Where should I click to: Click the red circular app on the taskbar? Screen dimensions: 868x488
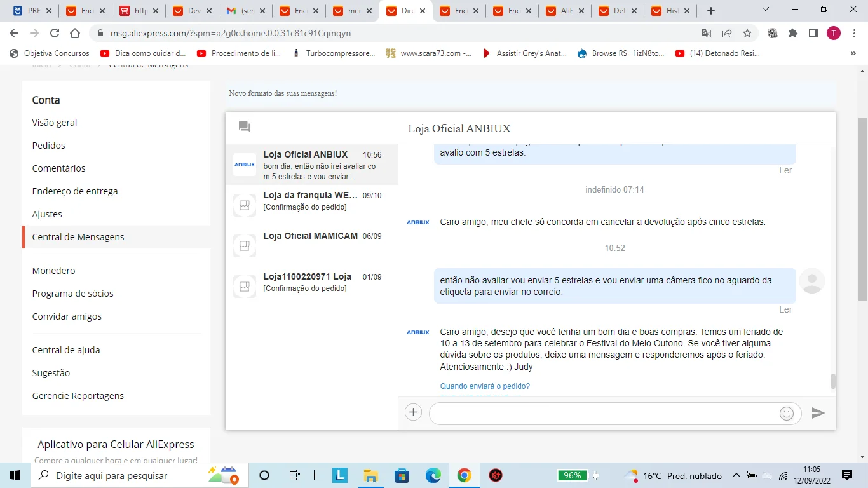pyautogui.click(x=495, y=475)
